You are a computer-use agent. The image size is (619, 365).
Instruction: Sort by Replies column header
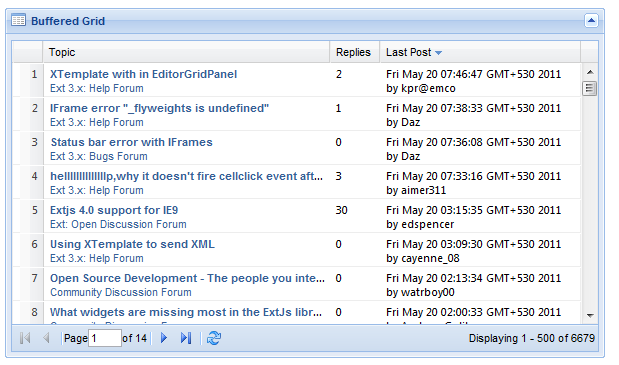pos(355,52)
